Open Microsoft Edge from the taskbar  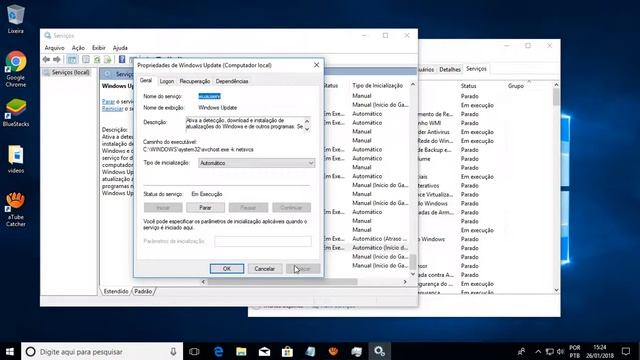coord(218,351)
